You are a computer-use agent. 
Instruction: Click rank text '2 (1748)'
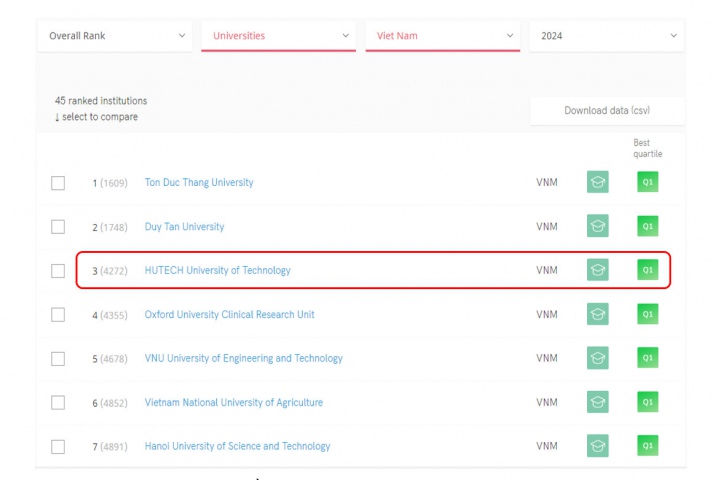(x=110, y=227)
